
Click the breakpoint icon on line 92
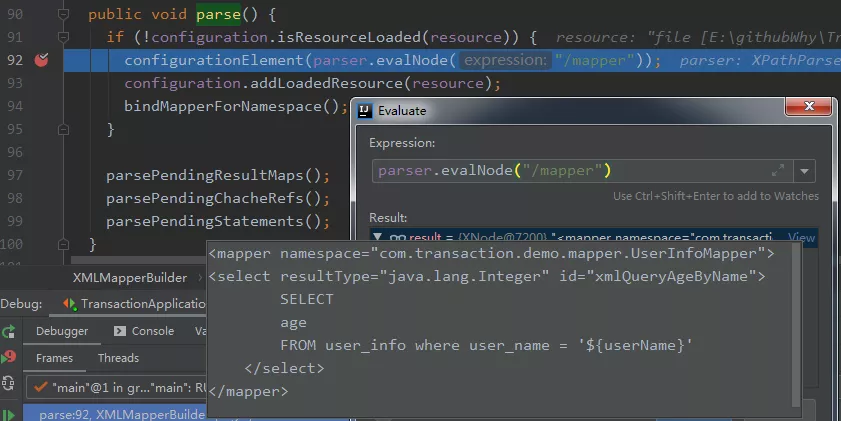tap(41, 60)
